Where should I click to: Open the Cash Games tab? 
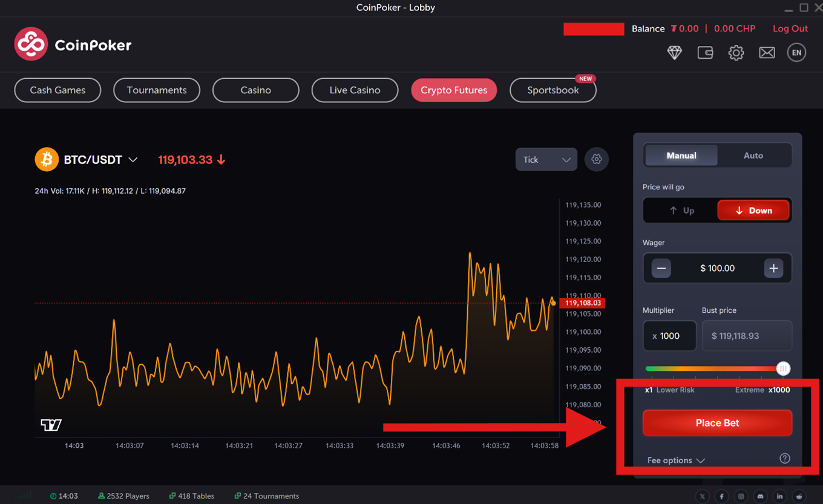[57, 90]
